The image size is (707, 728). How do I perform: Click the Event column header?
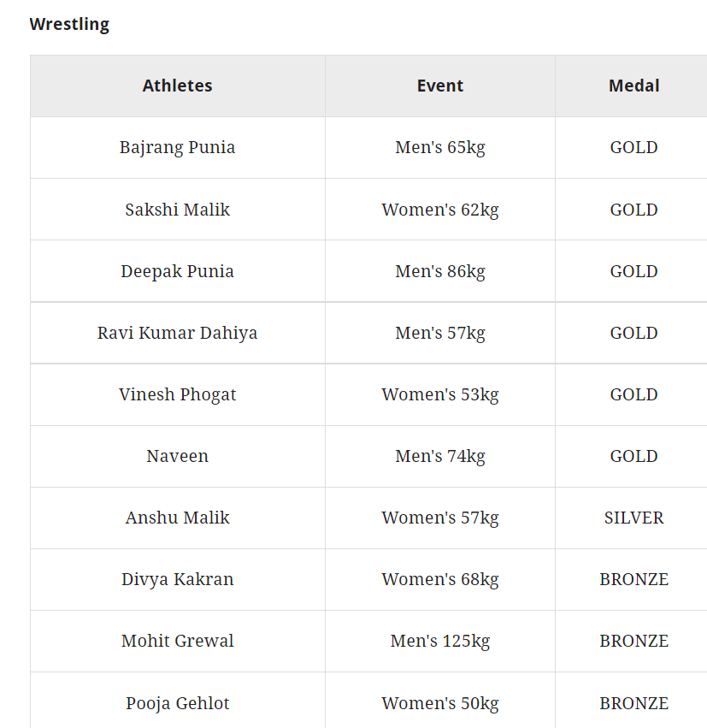point(439,86)
